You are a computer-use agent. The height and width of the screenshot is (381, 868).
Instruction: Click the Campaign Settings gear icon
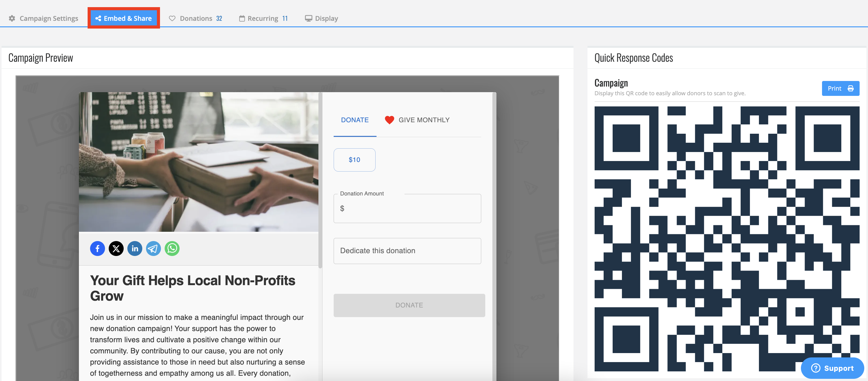(12, 18)
